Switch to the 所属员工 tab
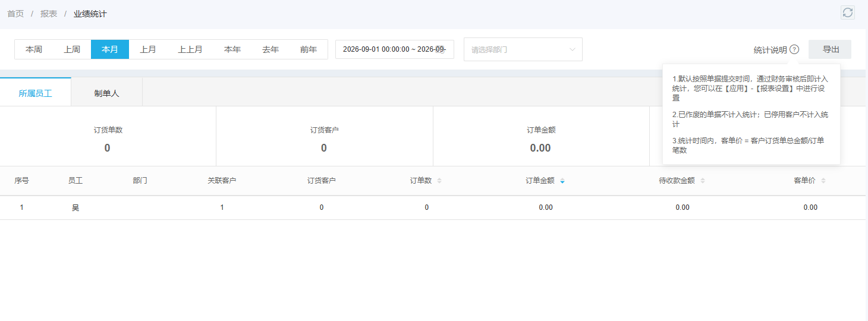Viewport: 868px width, 321px height. 35,93
